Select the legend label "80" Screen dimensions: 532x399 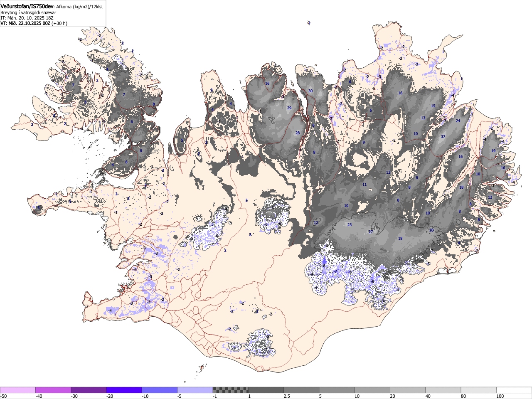click(463, 396)
